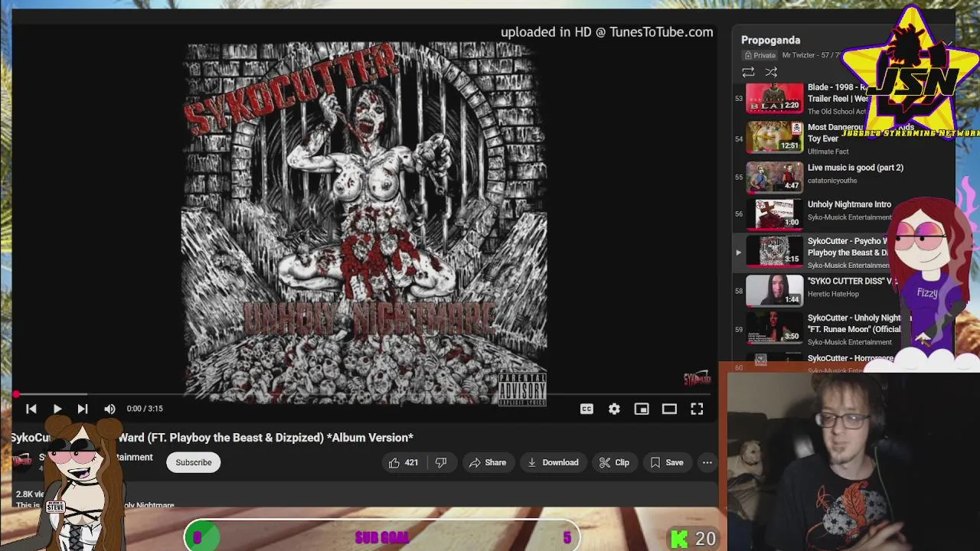Screen dimensions: 980x551
Task: Dislike the video thumbs-down button
Action: pos(441,462)
